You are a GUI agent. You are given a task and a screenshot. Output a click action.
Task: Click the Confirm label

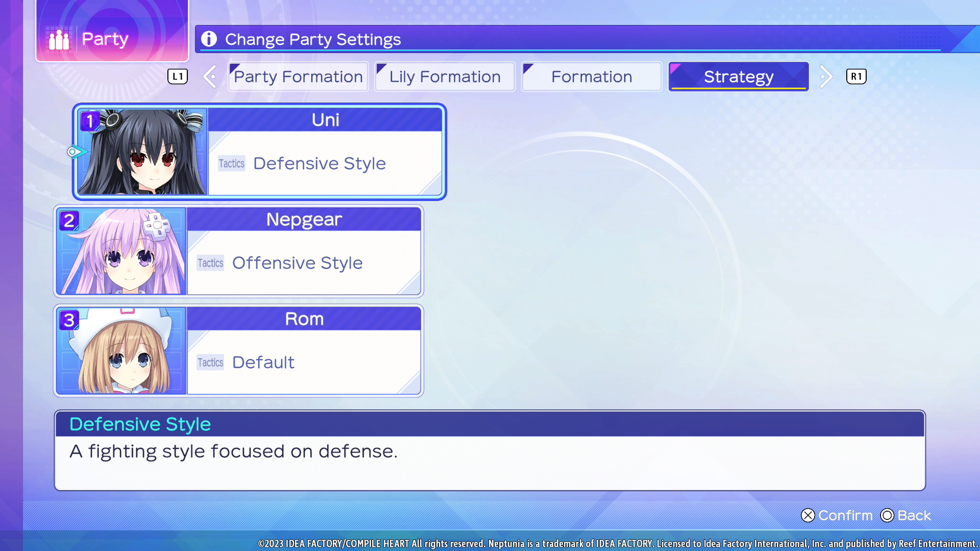coord(845,516)
